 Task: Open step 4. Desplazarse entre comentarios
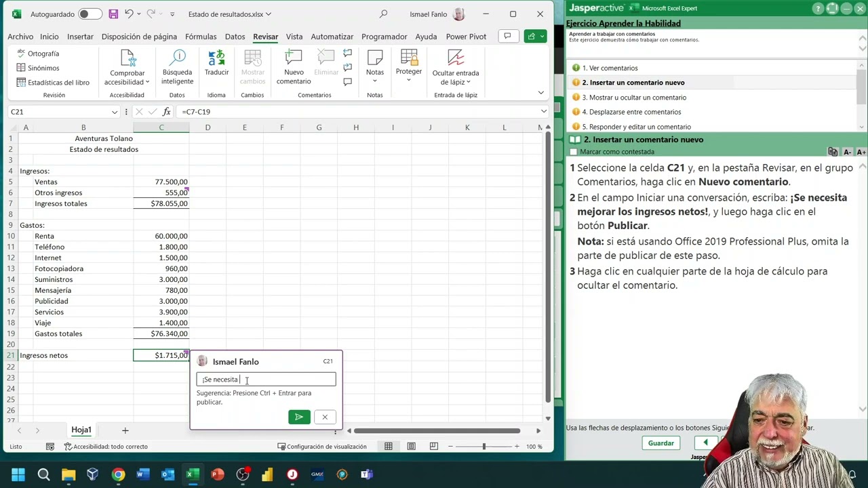click(631, 112)
